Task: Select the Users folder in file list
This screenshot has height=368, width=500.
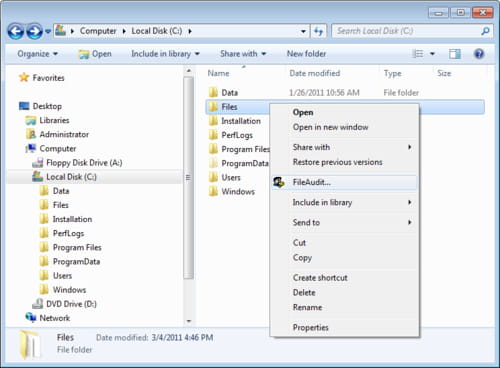Action: coord(224,177)
